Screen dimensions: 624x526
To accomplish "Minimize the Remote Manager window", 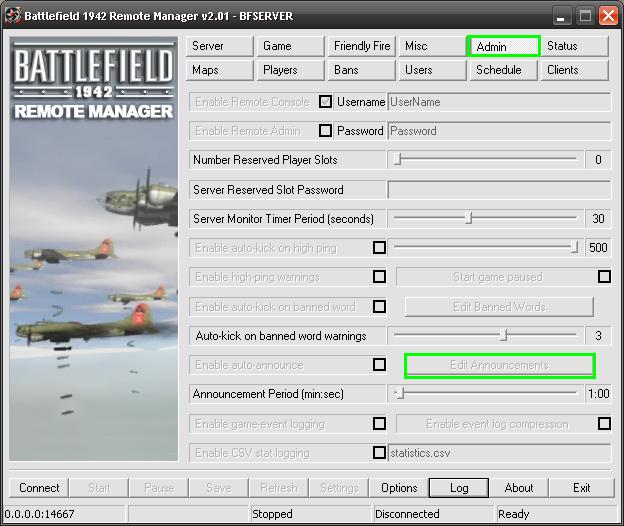I will pyautogui.click(x=561, y=16).
